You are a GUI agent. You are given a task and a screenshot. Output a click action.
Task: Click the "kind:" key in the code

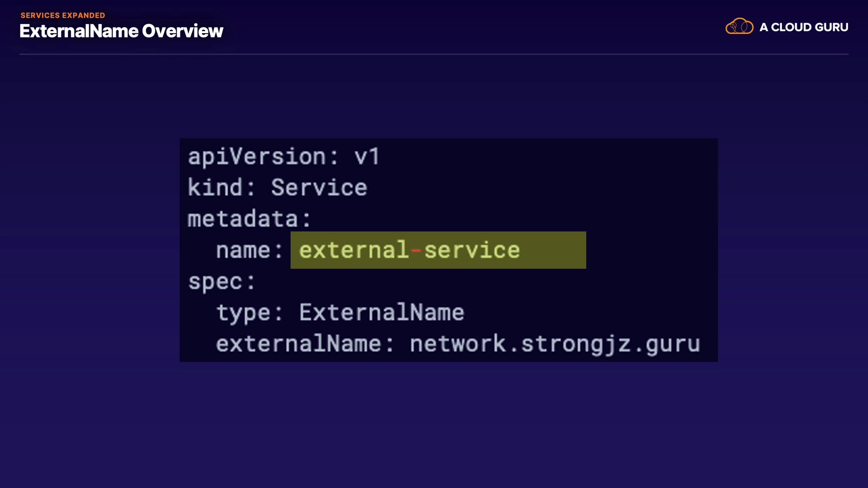pos(222,188)
